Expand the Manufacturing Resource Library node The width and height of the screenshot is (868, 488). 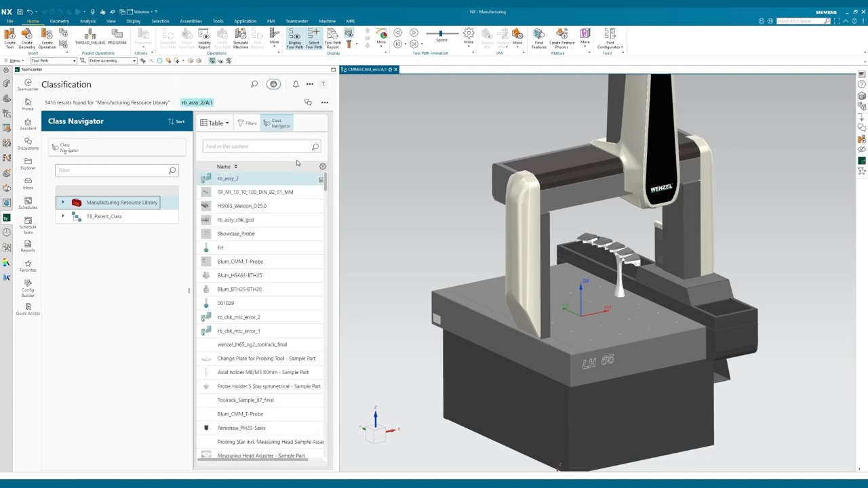click(x=63, y=202)
